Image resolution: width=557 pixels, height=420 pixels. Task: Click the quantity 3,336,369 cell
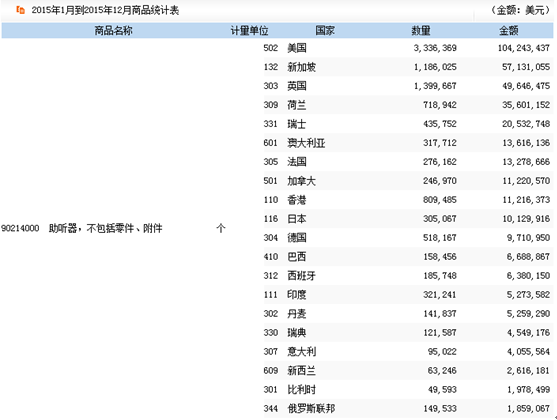[x=435, y=48]
